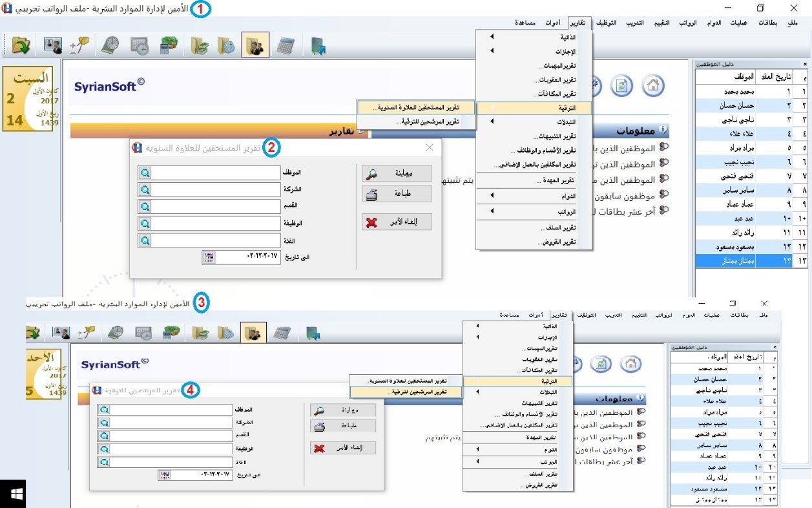Click معاينة preview button in العلاوة السنوية dialog
Screen dimensions: 812x508
click(x=397, y=173)
